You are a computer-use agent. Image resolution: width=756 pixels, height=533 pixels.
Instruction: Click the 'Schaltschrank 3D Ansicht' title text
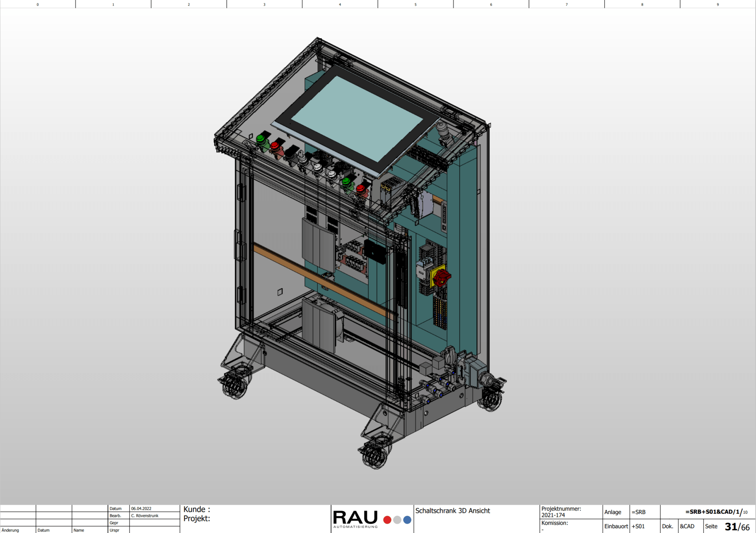[x=452, y=511]
